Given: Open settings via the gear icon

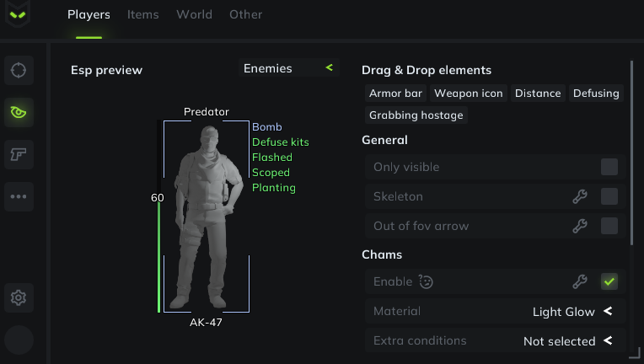Looking at the screenshot, I should tap(19, 297).
